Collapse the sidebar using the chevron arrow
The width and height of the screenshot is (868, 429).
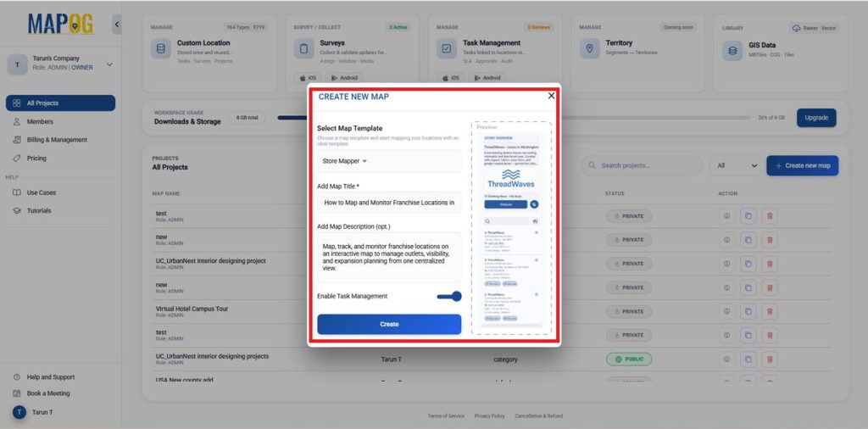[x=117, y=25]
